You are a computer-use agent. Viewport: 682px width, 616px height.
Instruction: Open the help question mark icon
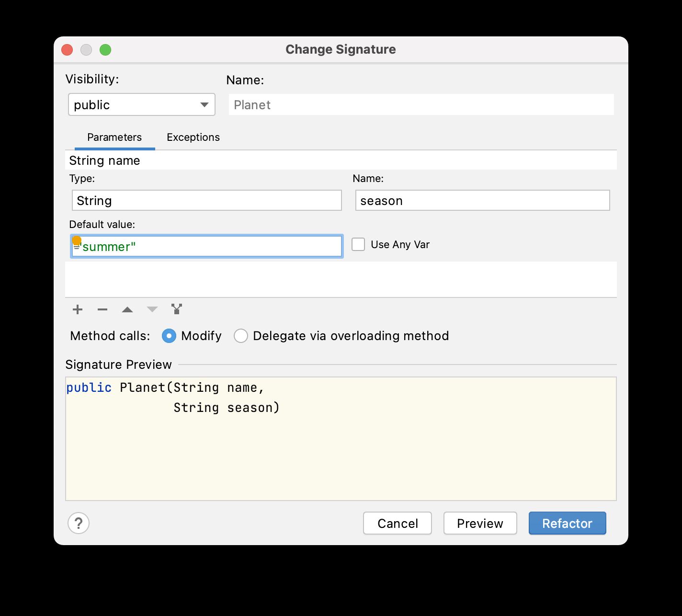click(79, 524)
